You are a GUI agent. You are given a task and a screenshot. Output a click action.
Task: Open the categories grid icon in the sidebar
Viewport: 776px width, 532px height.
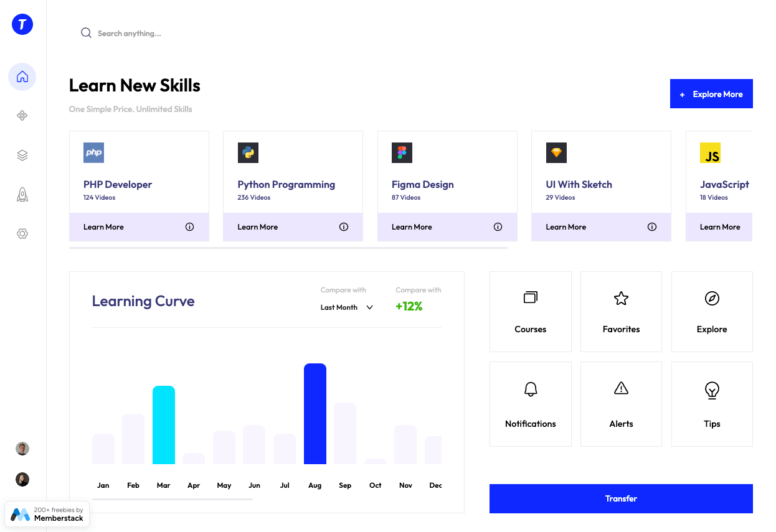click(22, 116)
